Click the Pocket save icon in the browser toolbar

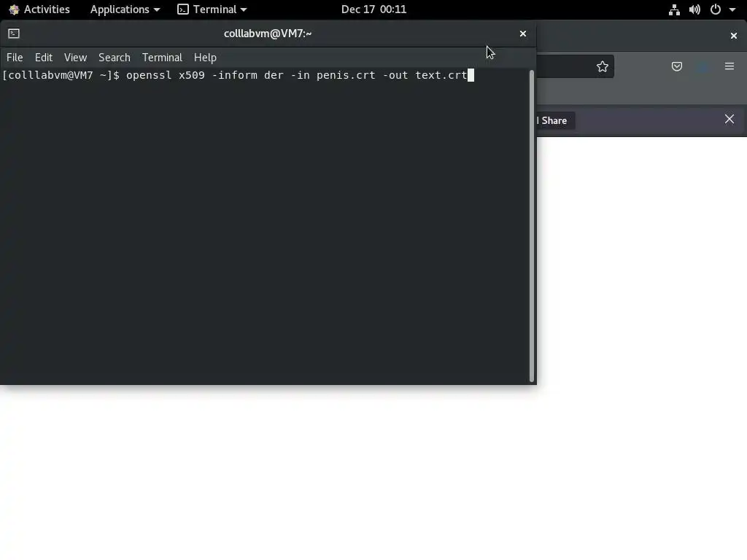(x=676, y=66)
